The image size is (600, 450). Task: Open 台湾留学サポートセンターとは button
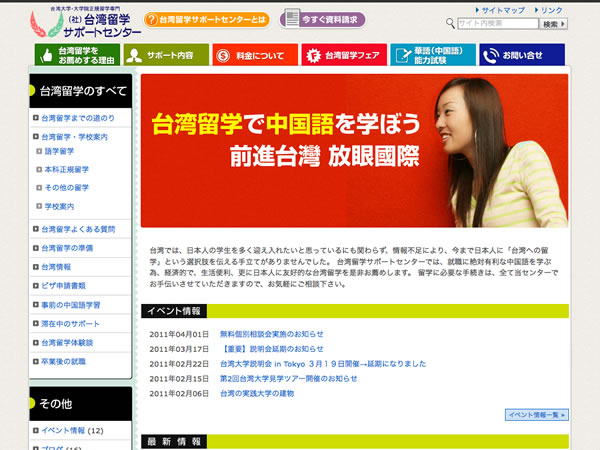tap(207, 19)
